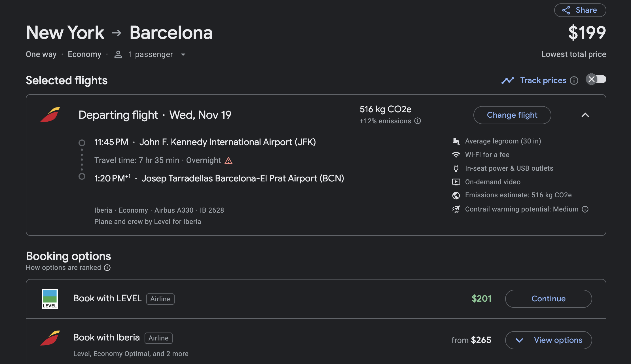631x364 pixels.
Task: Expand Iberia View options
Action: tap(548, 340)
